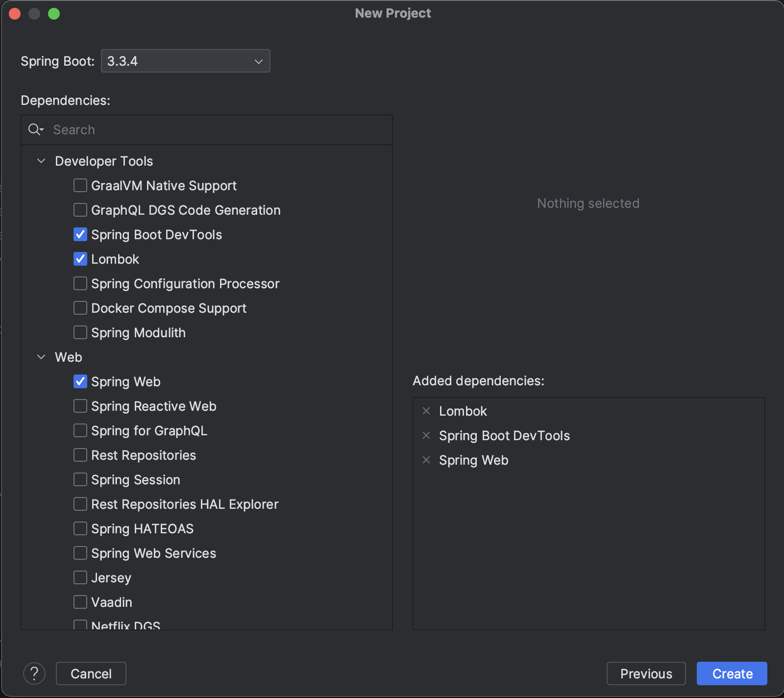Select Spring Boot DevTools in added list
The height and width of the screenshot is (698, 784).
coord(505,435)
